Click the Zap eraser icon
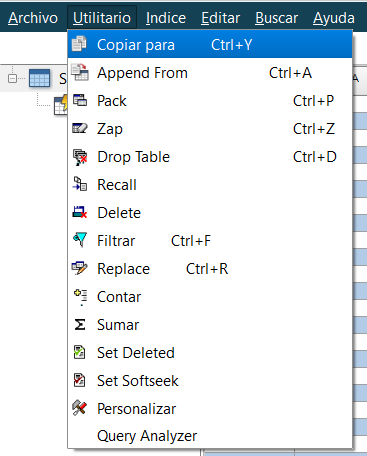The image size is (367, 456). click(x=80, y=128)
